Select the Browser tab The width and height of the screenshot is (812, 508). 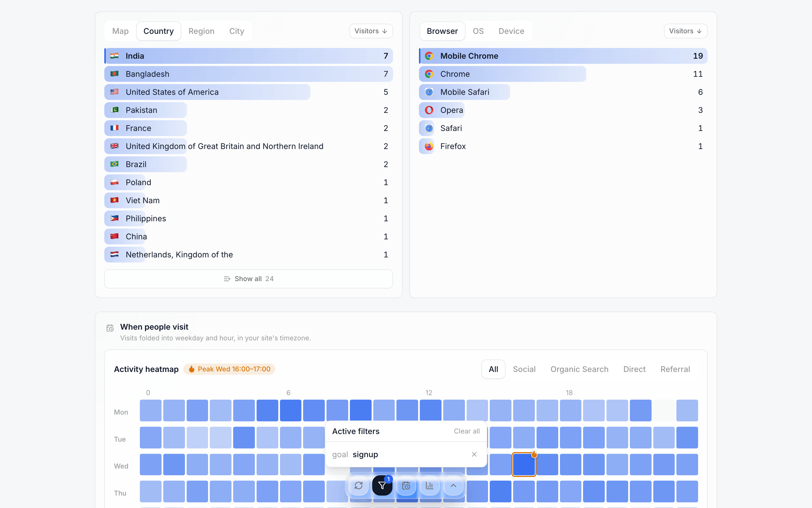pyautogui.click(x=442, y=31)
